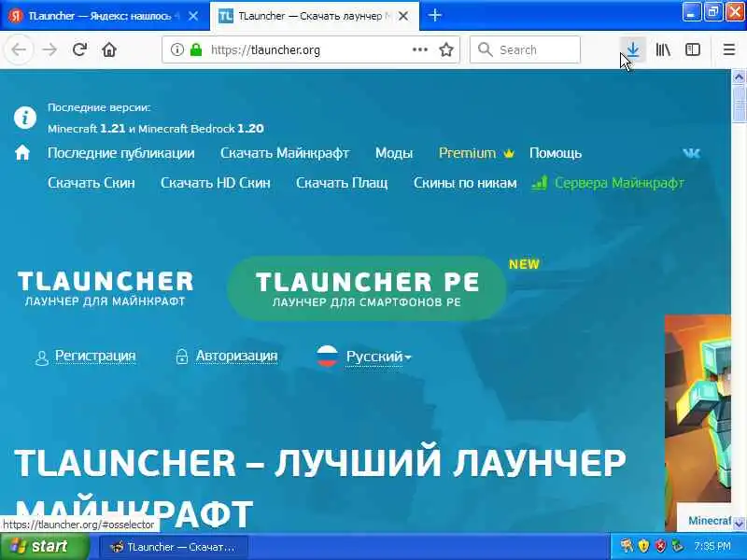Open the Premium crown link

(x=476, y=153)
